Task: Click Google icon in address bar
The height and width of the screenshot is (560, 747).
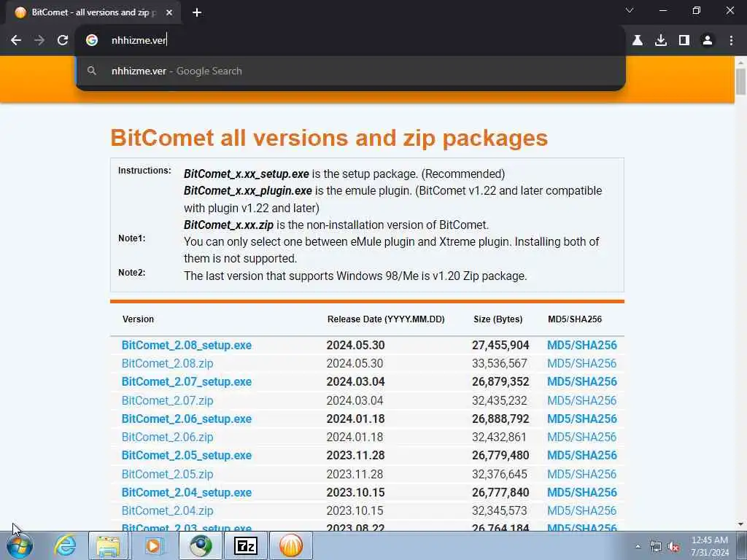Action: pyautogui.click(x=92, y=41)
